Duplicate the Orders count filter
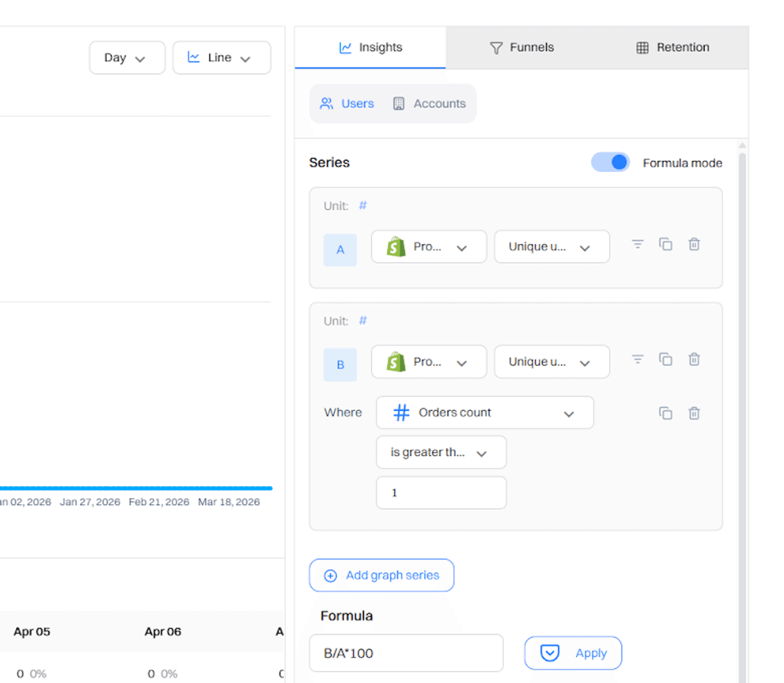This screenshot has width=784, height=683. [x=665, y=413]
